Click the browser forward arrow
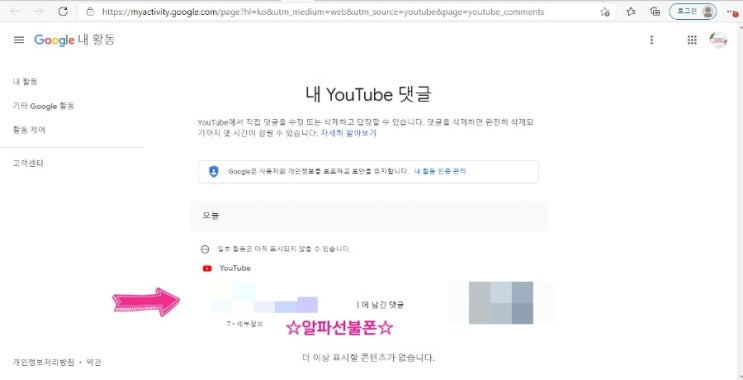 [x=39, y=11]
